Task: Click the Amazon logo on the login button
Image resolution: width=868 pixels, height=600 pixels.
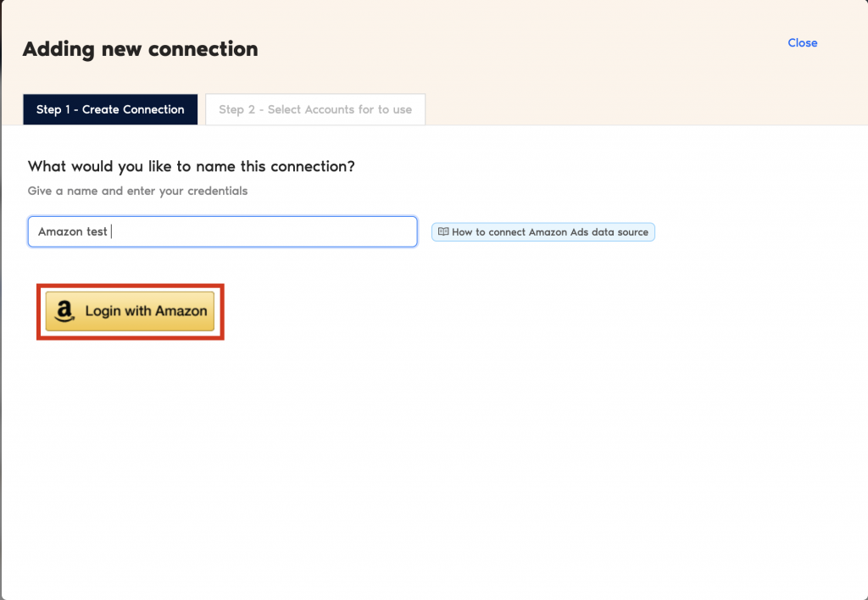Action: (64, 312)
